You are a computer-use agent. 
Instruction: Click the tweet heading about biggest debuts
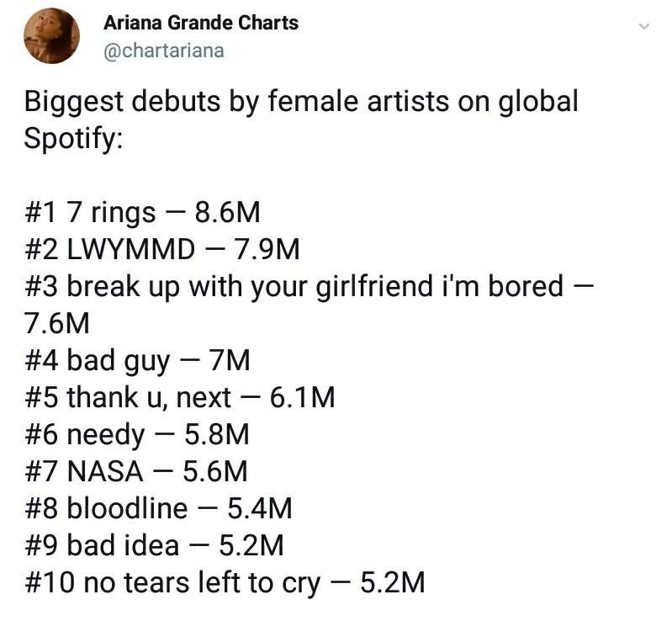coord(301,119)
